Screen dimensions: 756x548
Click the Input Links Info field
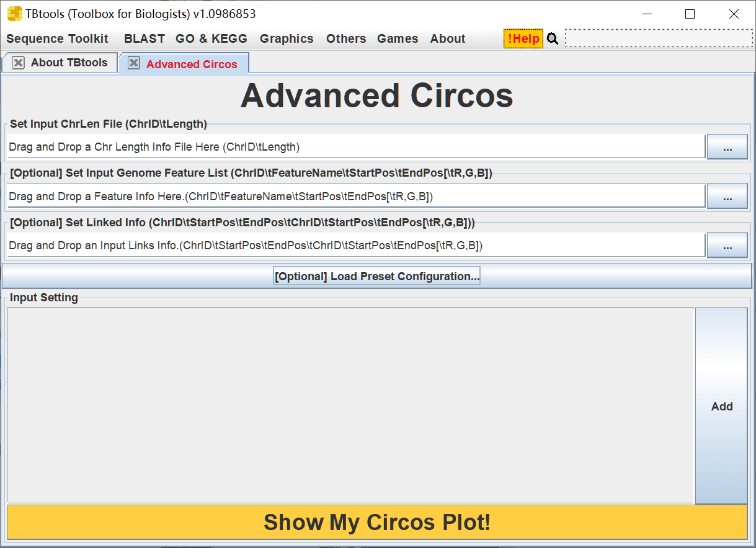point(356,245)
